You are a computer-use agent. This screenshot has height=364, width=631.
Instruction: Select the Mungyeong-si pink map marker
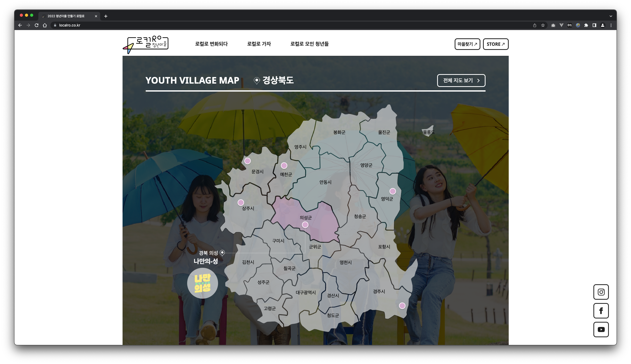tap(247, 161)
